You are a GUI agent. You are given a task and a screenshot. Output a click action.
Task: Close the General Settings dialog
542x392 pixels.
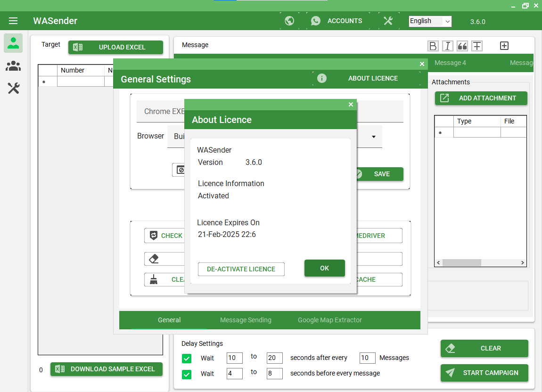[422, 64]
